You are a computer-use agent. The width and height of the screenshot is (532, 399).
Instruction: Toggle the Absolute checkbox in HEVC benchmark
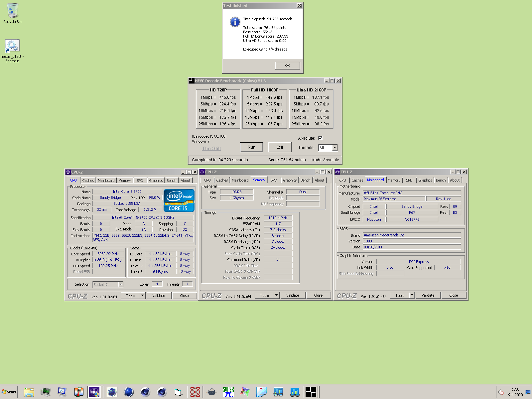pos(320,138)
